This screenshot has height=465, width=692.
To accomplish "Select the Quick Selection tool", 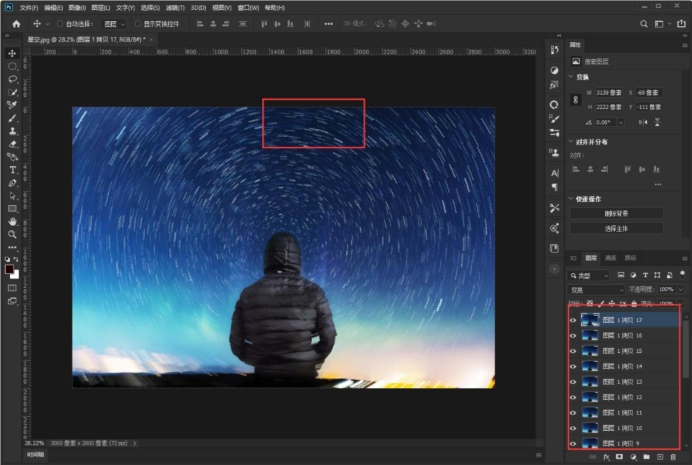I will (12, 92).
